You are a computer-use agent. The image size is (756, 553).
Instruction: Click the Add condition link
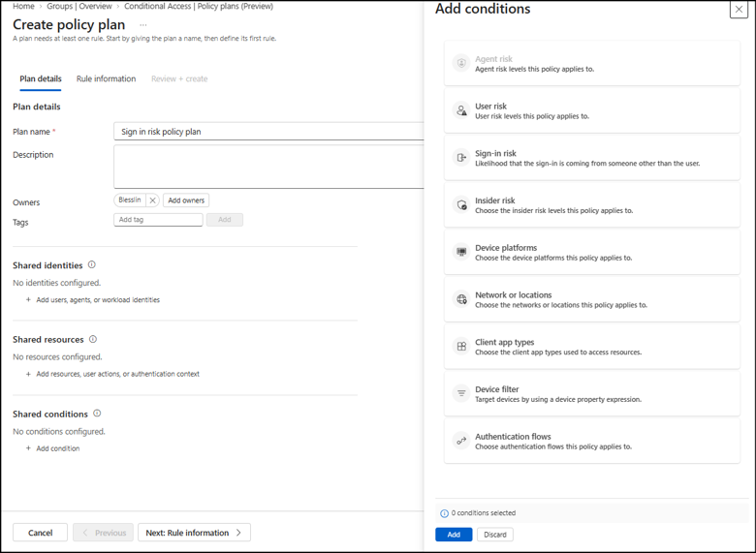53,448
